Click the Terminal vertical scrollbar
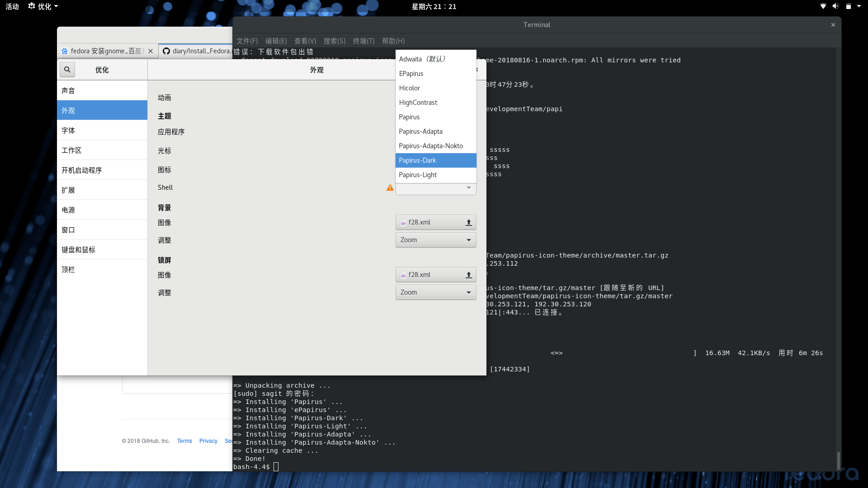This screenshot has width=868, height=488. point(838,460)
